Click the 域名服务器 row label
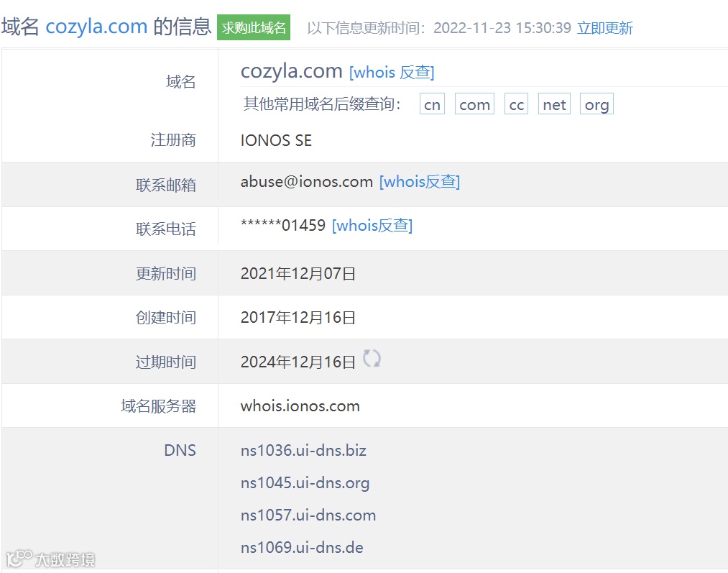This screenshot has height=573, width=728. click(x=158, y=405)
